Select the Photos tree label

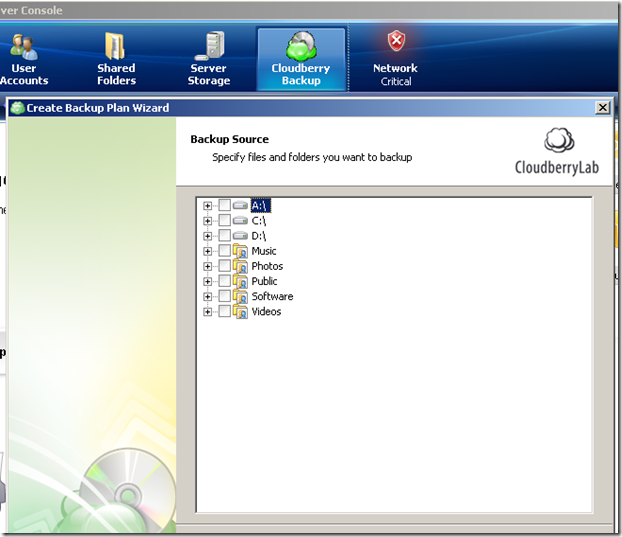tap(267, 266)
